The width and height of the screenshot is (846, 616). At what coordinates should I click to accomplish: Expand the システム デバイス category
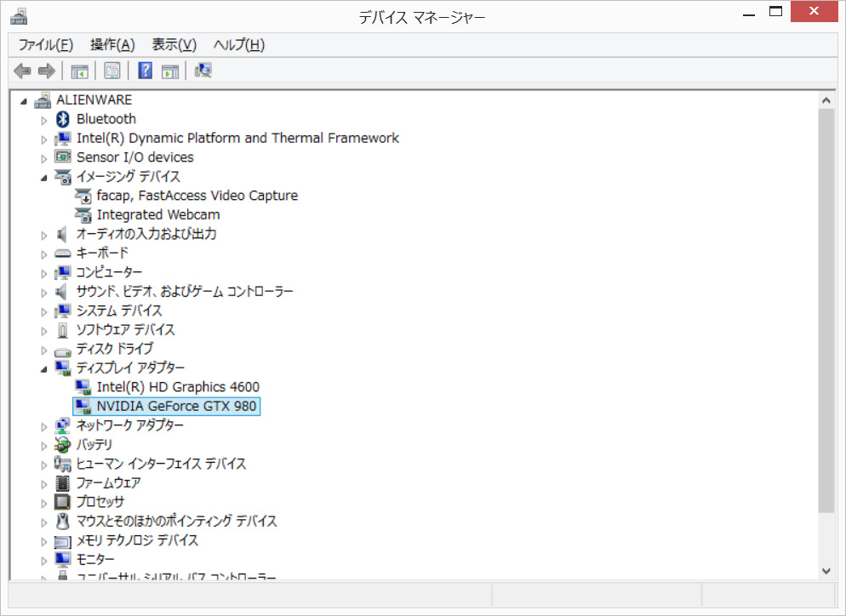point(44,311)
